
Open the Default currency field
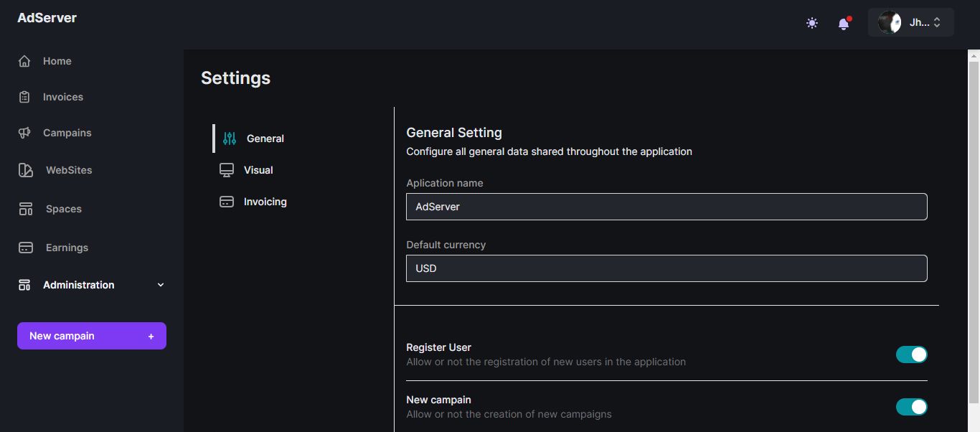pos(666,268)
